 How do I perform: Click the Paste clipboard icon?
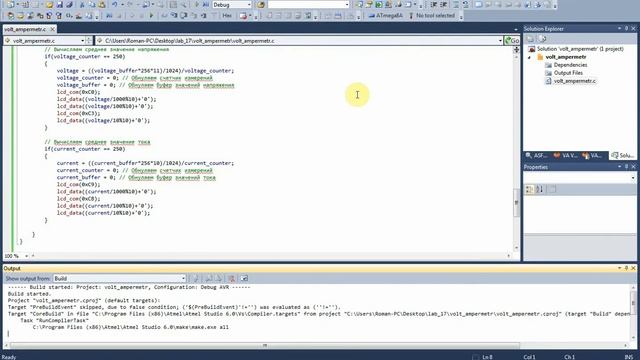[102, 5]
